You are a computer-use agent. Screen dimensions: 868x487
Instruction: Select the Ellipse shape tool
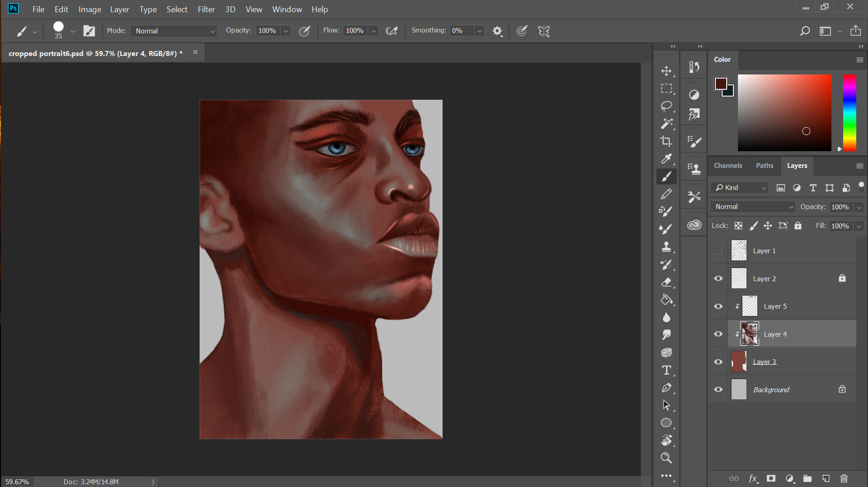tap(666, 423)
